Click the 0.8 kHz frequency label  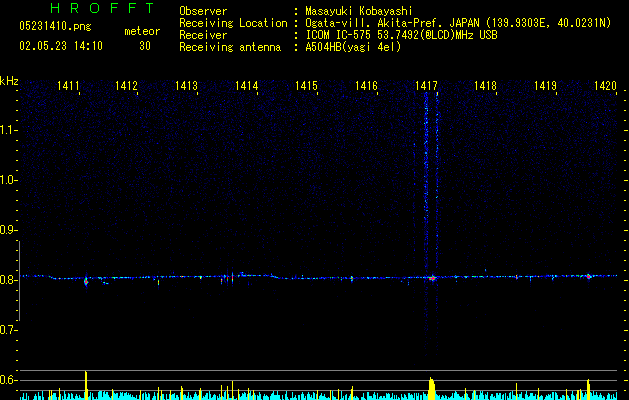(x=9, y=280)
